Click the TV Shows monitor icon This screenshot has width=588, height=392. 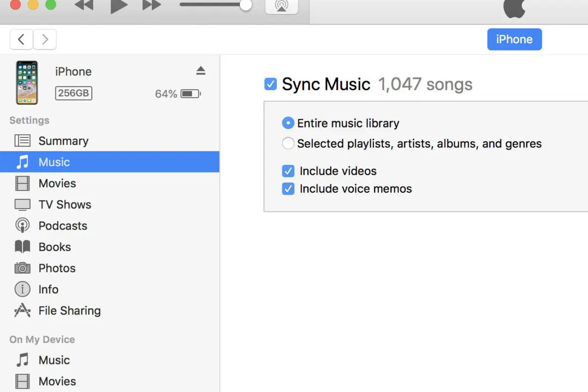pos(22,205)
